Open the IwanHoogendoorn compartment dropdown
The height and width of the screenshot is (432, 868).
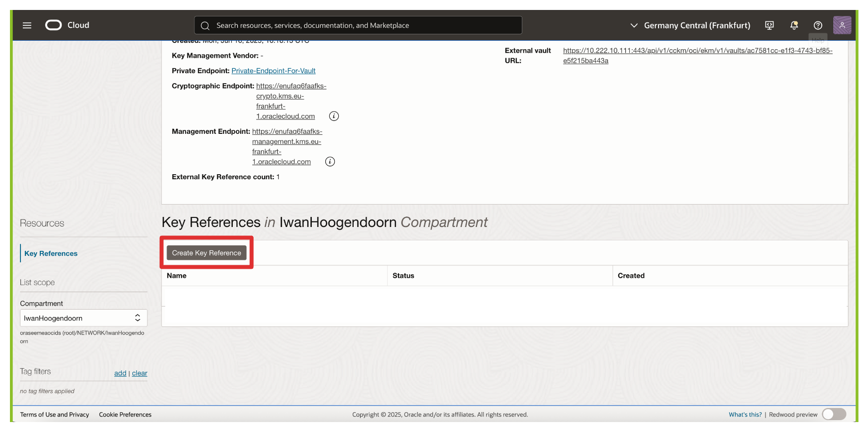click(84, 318)
